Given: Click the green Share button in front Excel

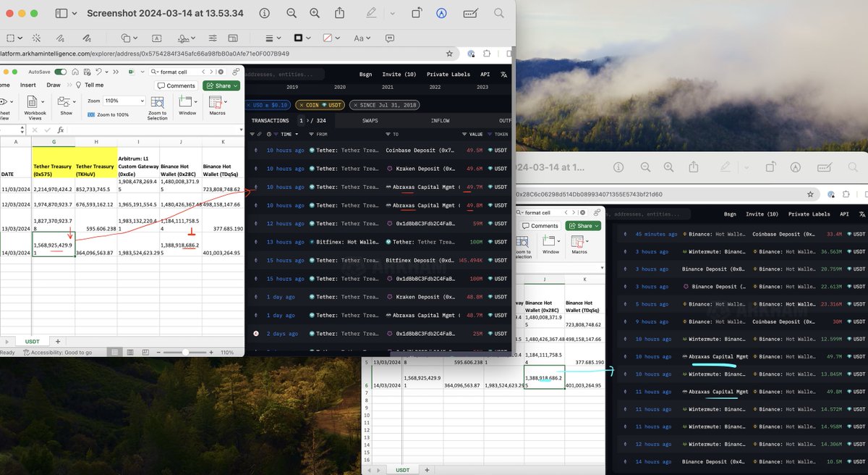Looking at the screenshot, I should click(221, 85).
